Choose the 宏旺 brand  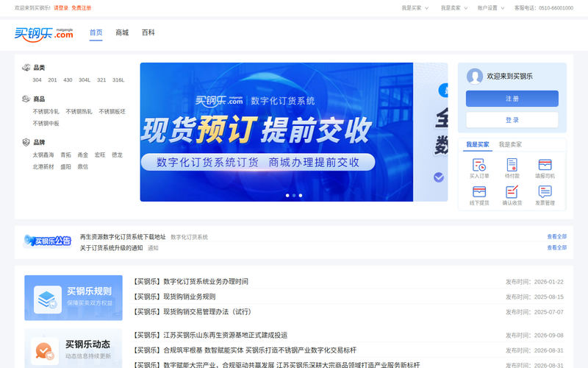[x=100, y=155]
